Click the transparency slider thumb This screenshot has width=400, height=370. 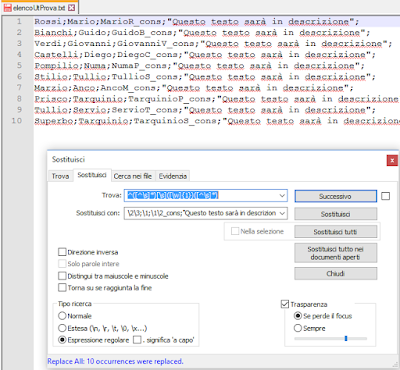click(x=346, y=339)
